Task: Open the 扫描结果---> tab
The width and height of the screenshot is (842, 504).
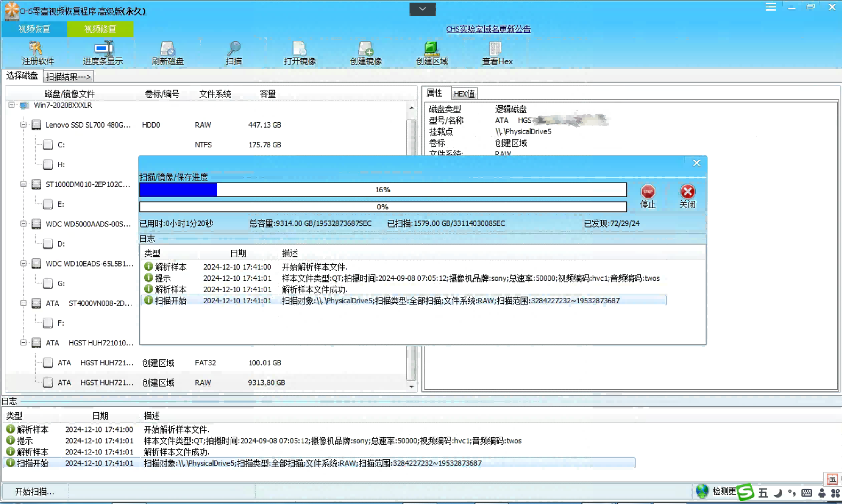Action: [68, 77]
